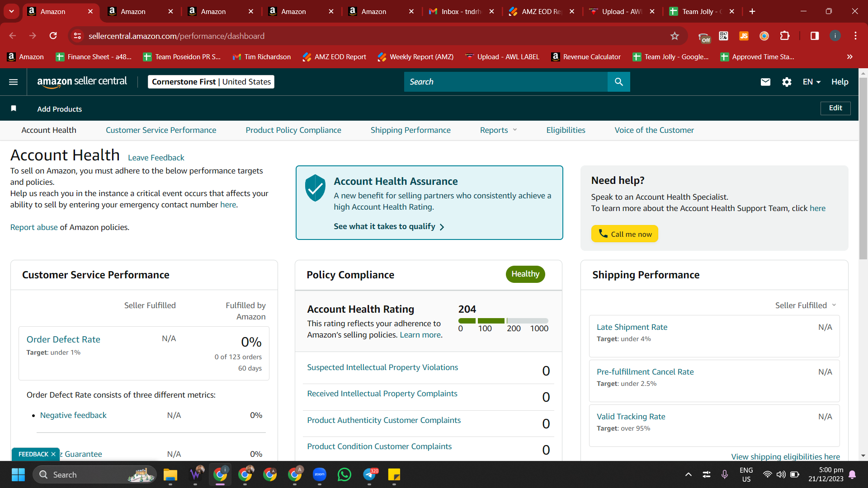Click the Amazon Seller Central logo
The height and width of the screenshot is (488, 868).
click(x=82, y=82)
